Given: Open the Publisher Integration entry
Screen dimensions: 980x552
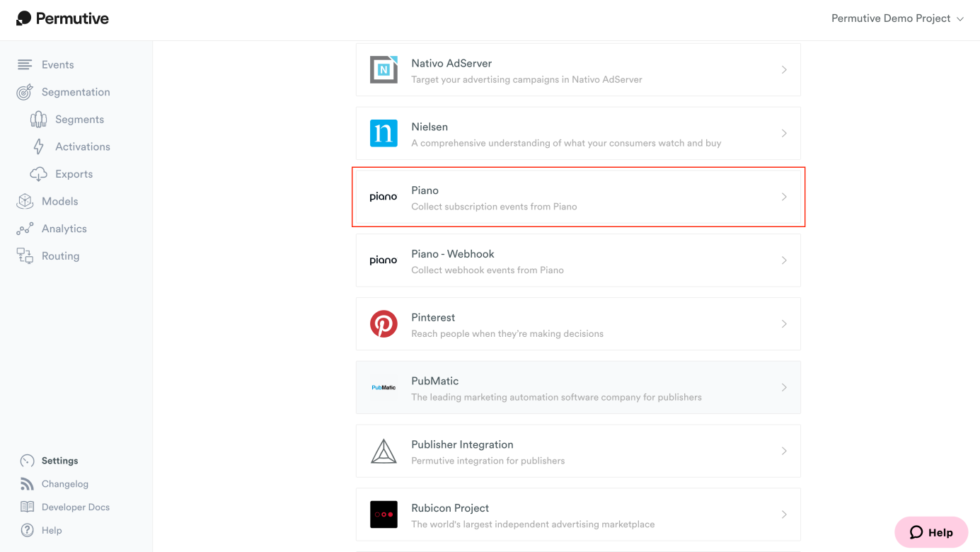Looking at the screenshot, I should click(x=578, y=452).
